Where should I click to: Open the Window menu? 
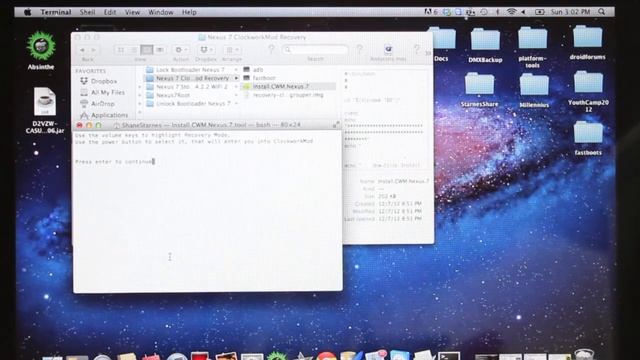pyautogui.click(x=160, y=12)
